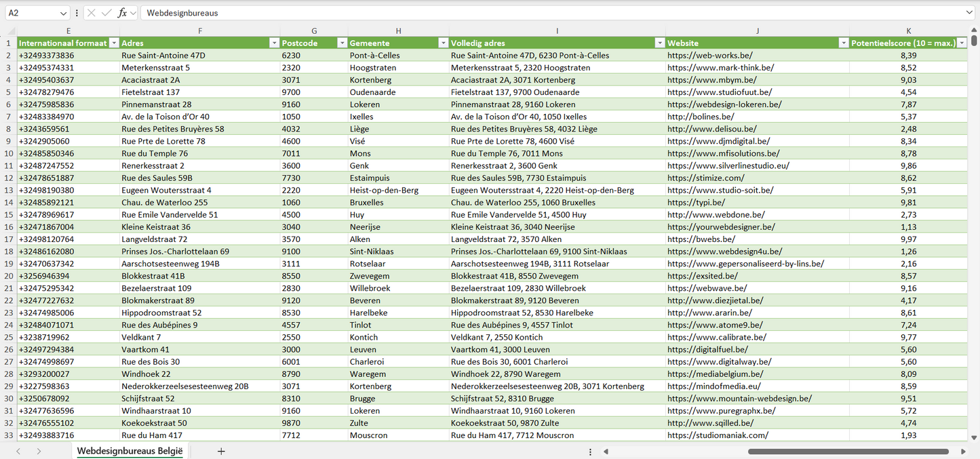Select the Webdesignbureaus België sheet tab
980x459 pixels.
click(x=130, y=452)
